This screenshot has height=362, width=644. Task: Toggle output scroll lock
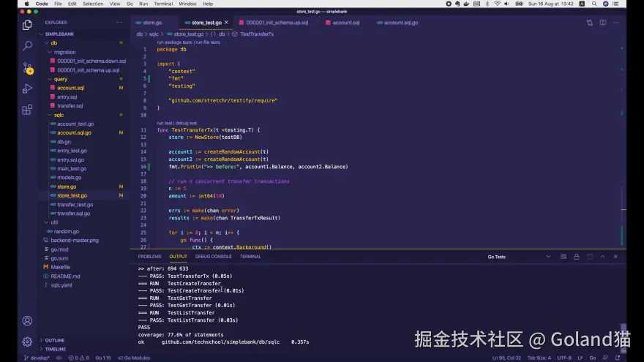tap(576, 257)
